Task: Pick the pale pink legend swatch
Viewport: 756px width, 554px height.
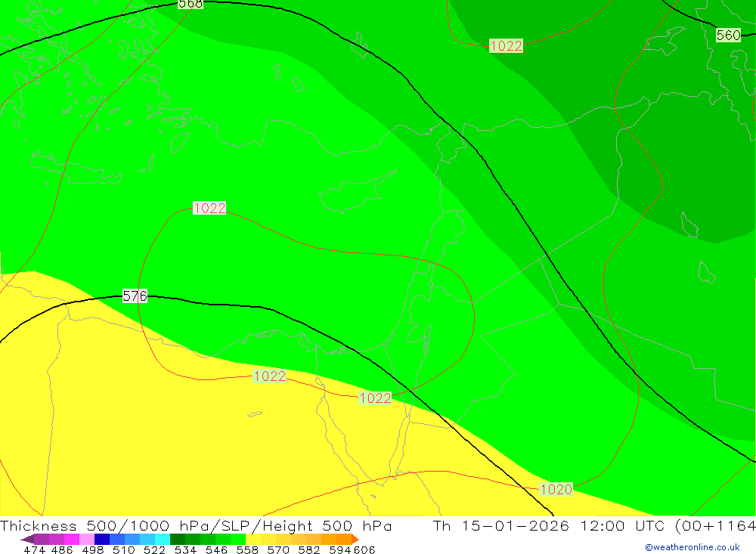Action: pos(85,539)
